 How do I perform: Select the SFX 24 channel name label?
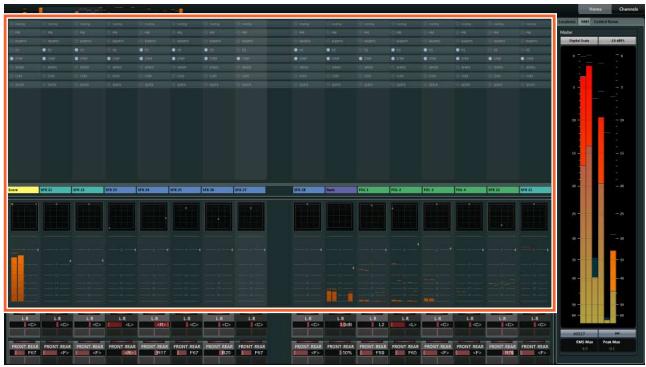pos(152,190)
